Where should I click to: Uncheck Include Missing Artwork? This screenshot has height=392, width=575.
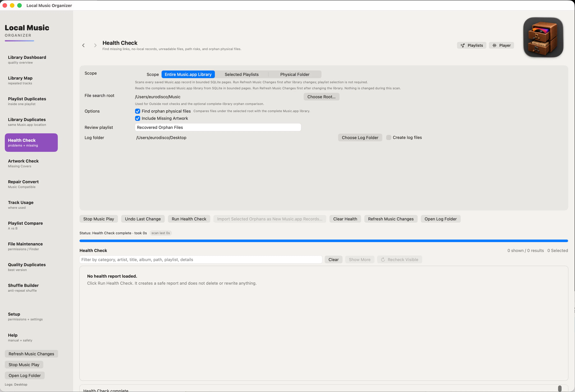pyautogui.click(x=138, y=118)
